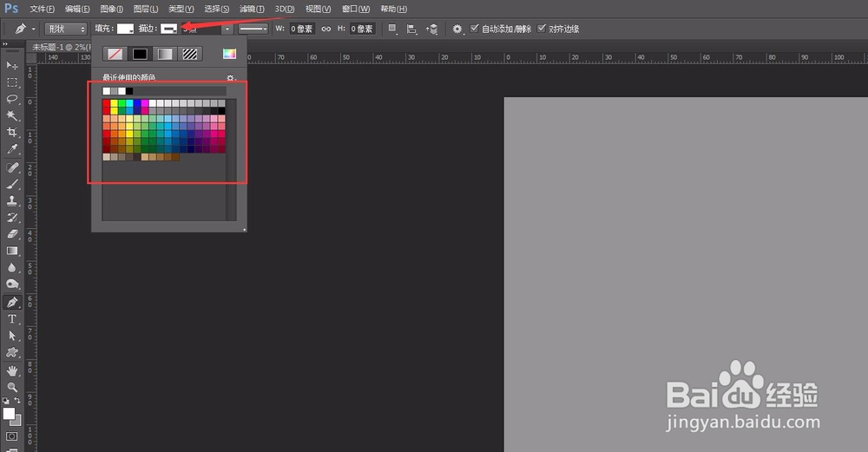This screenshot has width=868, height=452.
Task: Toggle 自动添加/删除 checkbox
Action: [475, 29]
